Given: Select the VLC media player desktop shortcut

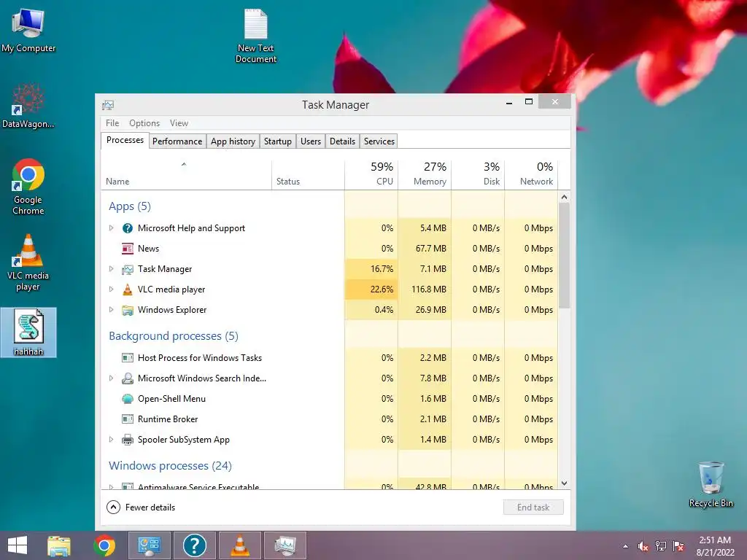Looking at the screenshot, I should click(28, 262).
